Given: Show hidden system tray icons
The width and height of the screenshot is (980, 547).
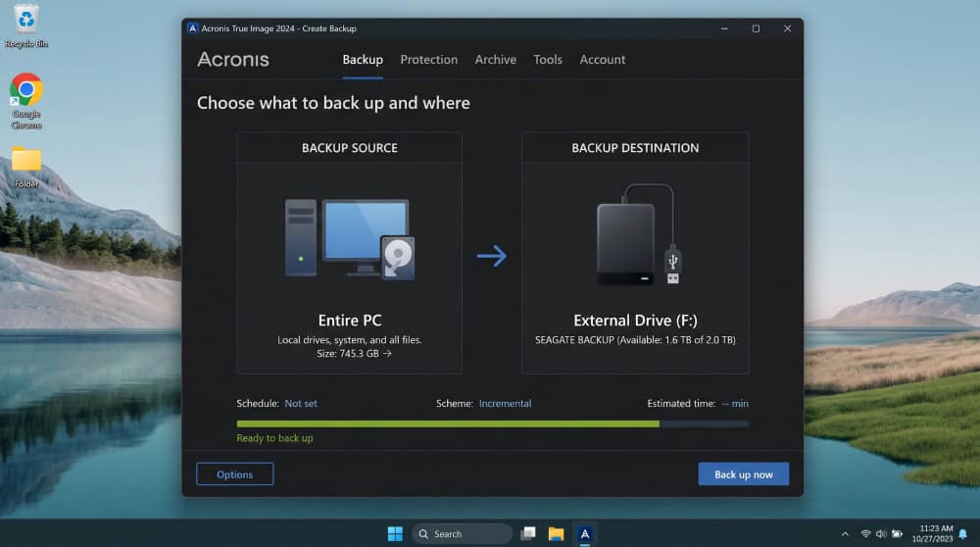Looking at the screenshot, I should [x=845, y=534].
